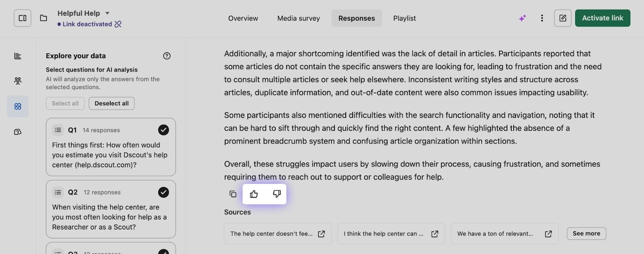Click the edit pencil icon button

(563, 18)
